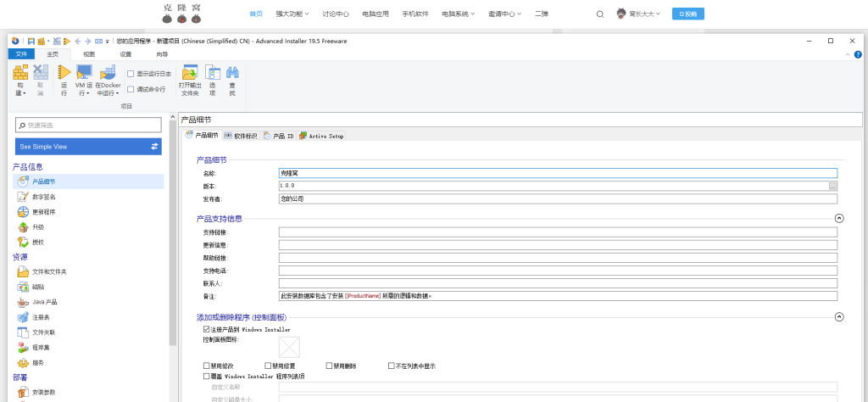Screen dimensions: 868x402
Task: Click 电脑应用 website link
Action: 376,14
